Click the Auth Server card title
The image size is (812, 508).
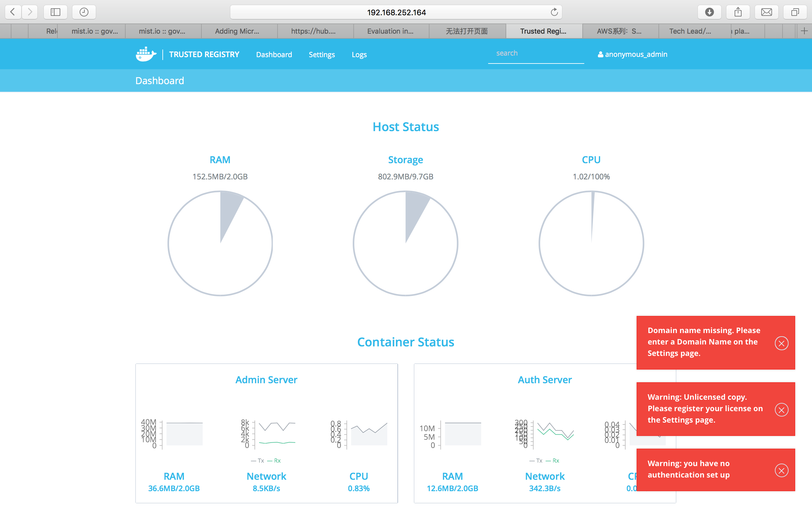click(x=545, y=380)
